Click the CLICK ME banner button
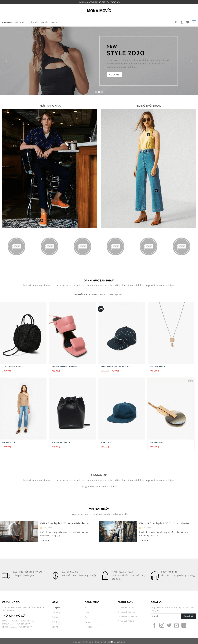This screenshot has height=644, width=198. [x=114, y=74]
